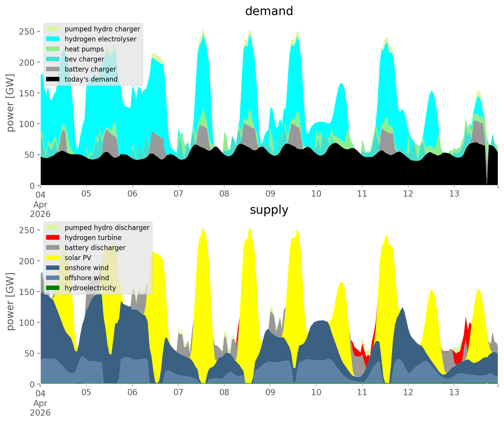Click the 250 tick on demand y-axis

click(x=27, y=31)
